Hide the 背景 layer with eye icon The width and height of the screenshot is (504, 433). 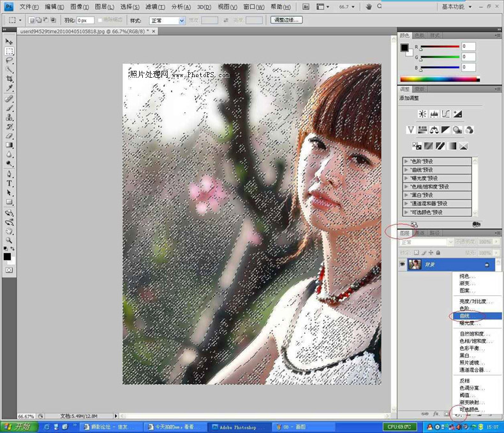pos(402,265)
